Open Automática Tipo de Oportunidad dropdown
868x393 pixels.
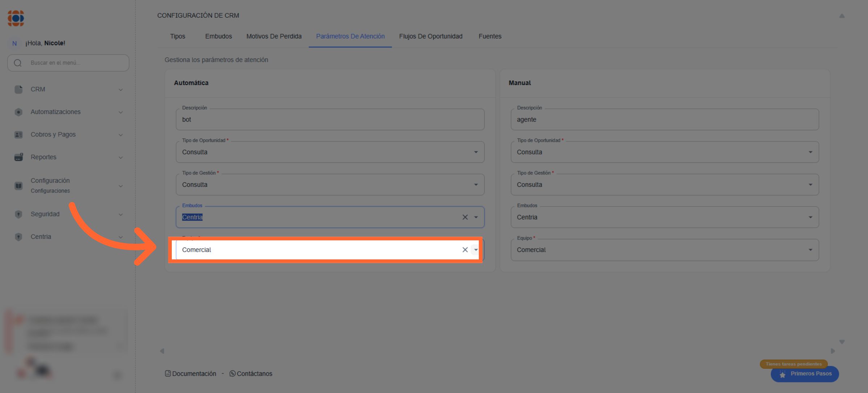476,152
